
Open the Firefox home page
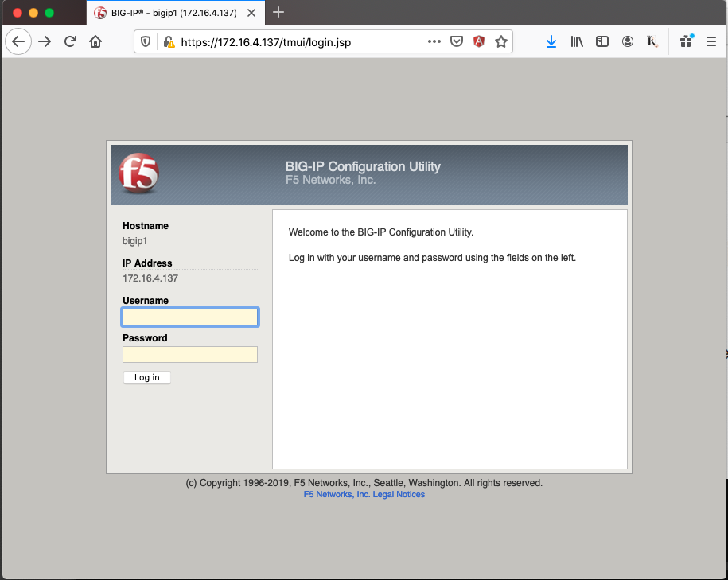(x=95, y=42)
